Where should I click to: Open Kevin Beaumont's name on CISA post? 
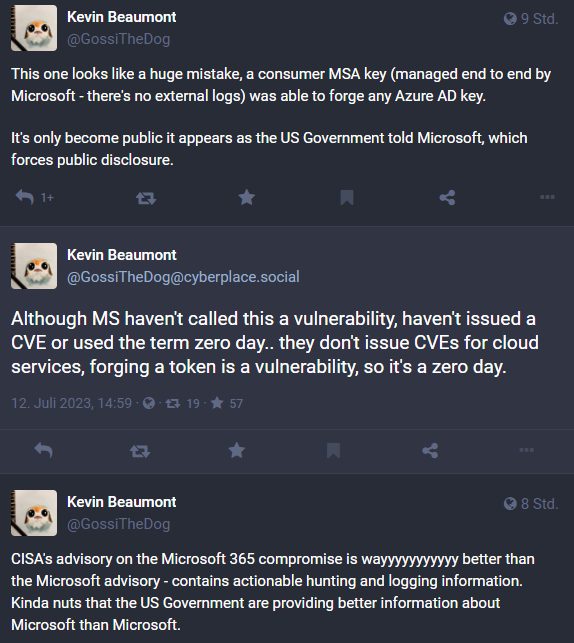coord(122,502)
